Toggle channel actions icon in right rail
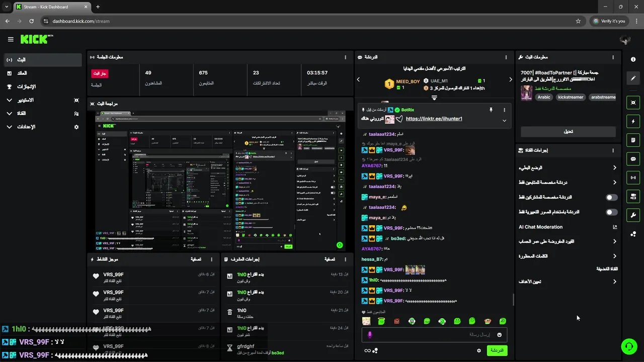Viewport: 644px width, 362px height. point(633,196)
